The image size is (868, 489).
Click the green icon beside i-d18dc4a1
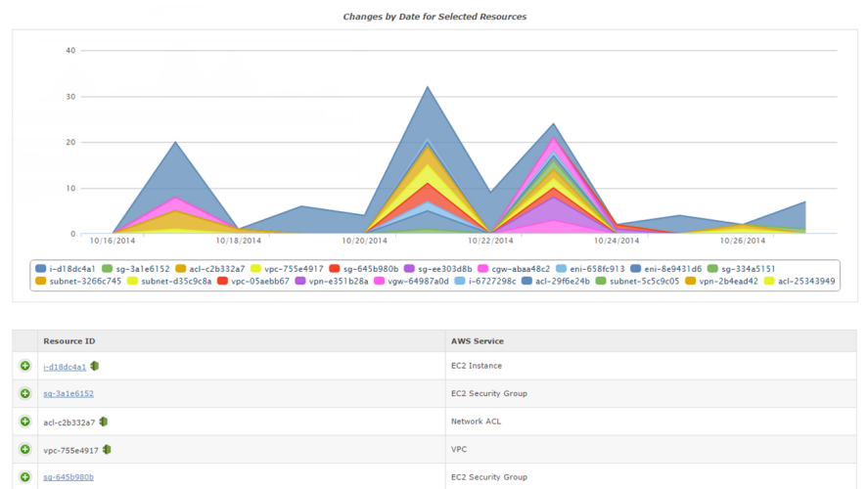[x=95, y=367]
